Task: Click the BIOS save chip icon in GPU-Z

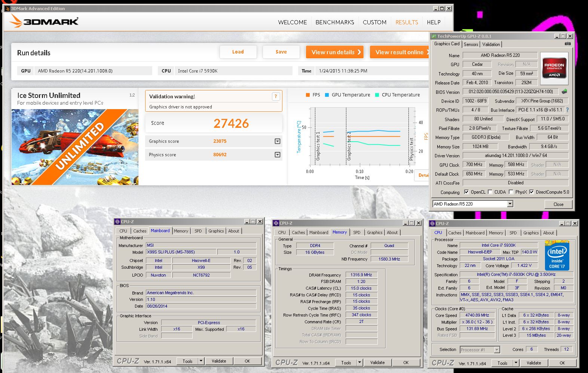Action: pyautogui.click(x=564, y=91)
